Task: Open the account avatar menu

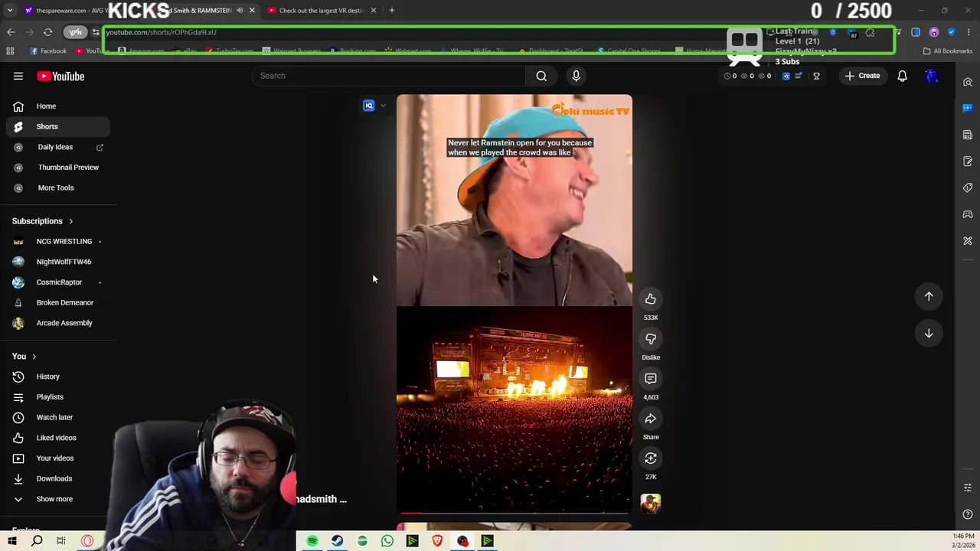Action: [x=932, y=76]
